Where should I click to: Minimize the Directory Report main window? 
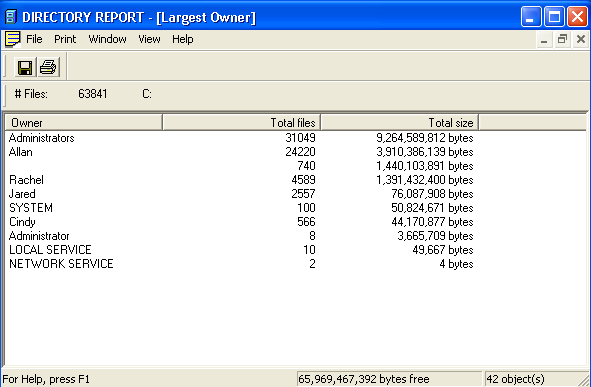click(x=531, y=17)
